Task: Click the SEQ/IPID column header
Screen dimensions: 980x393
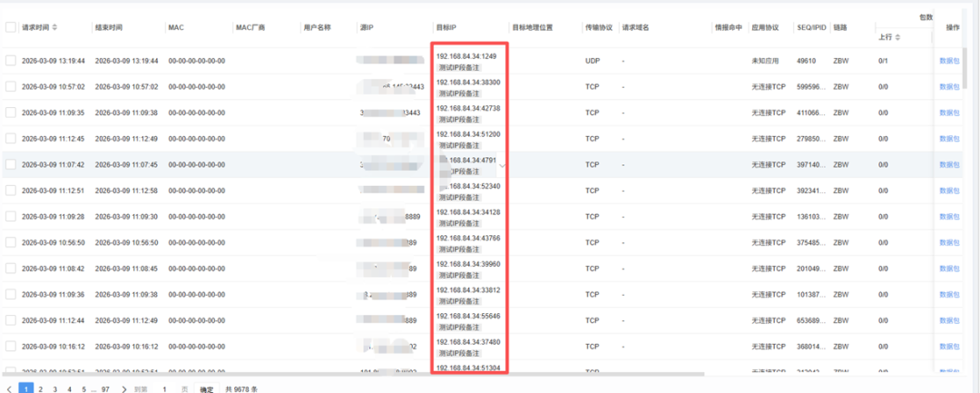Action: (811, 27)
